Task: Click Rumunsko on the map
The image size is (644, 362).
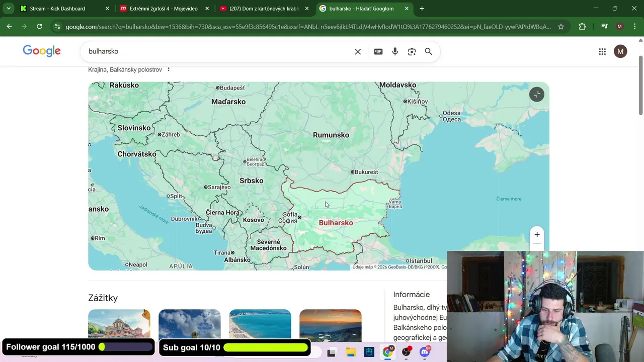Action: 331,135
